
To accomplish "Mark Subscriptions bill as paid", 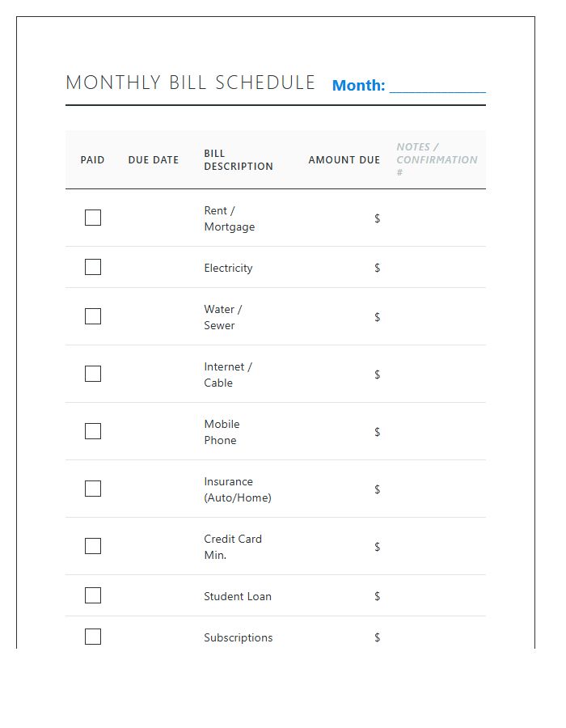I will pyautogui.click(x=93, y=637).
